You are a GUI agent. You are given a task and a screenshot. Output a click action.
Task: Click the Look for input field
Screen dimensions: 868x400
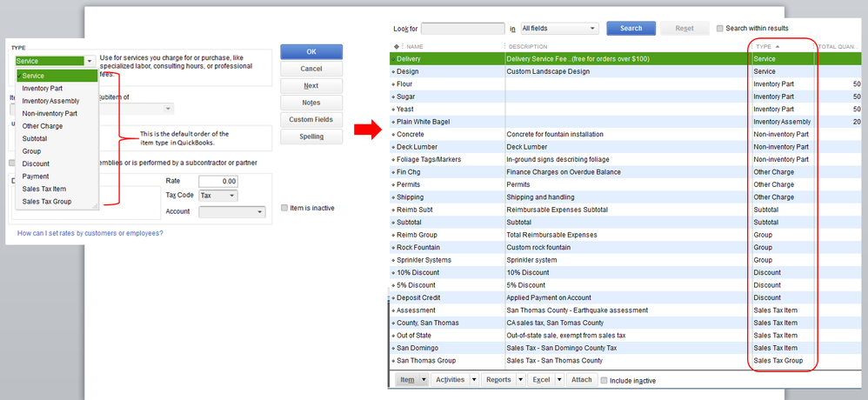tap(463, 28)
